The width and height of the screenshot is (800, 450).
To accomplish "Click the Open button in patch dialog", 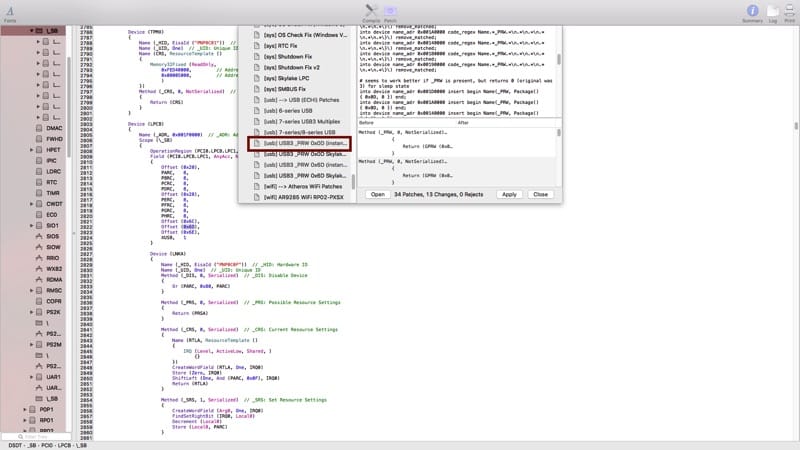I will click(x=378, y=194).
